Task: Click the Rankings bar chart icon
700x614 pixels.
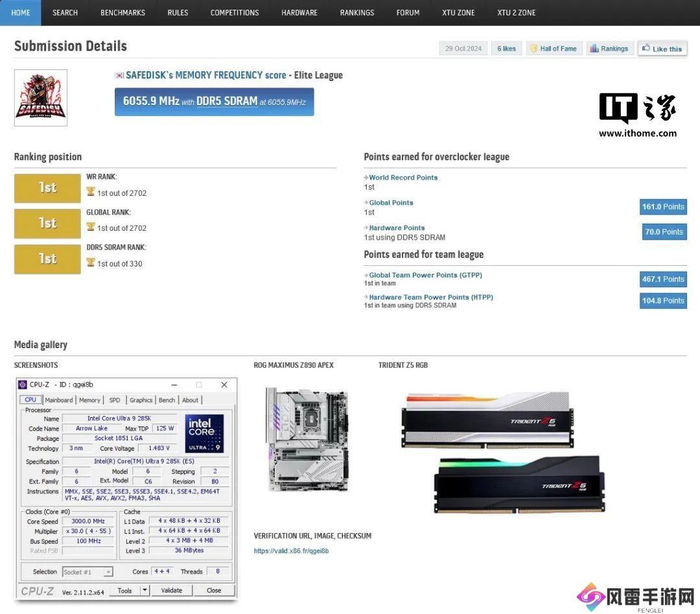Action: 594,49
